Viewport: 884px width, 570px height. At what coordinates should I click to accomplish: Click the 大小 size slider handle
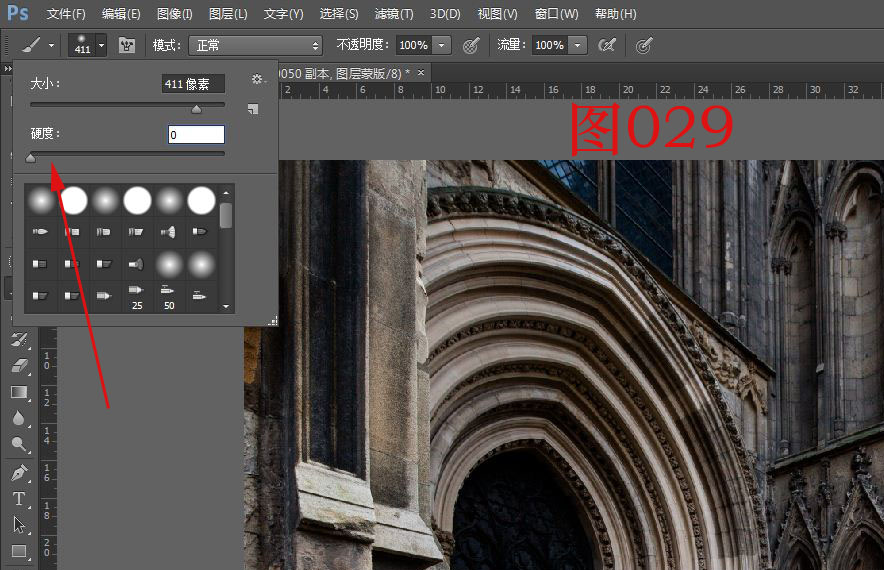(x=196, y=109)
